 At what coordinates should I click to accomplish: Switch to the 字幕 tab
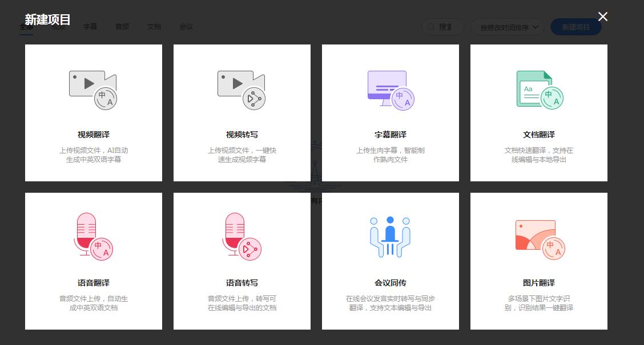pos(90,26)
